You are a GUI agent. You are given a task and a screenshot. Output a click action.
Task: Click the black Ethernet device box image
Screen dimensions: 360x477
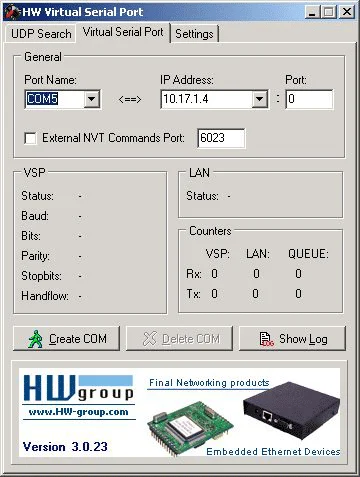291,411
